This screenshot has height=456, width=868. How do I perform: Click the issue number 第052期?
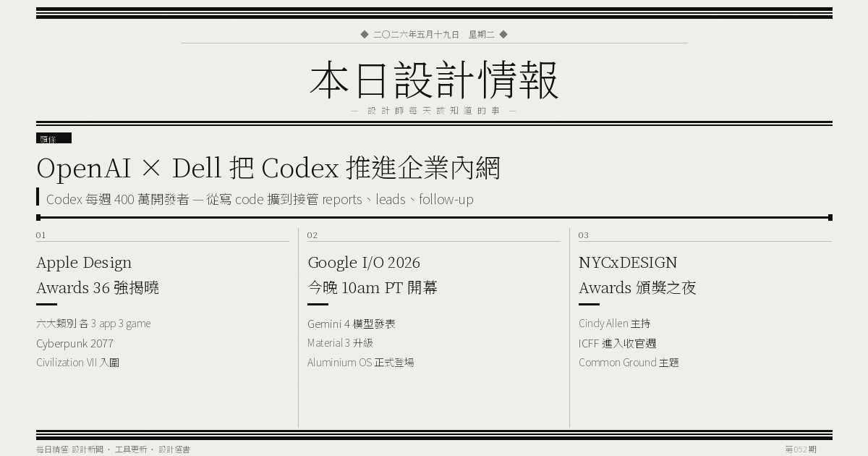(x=801, y=449)
